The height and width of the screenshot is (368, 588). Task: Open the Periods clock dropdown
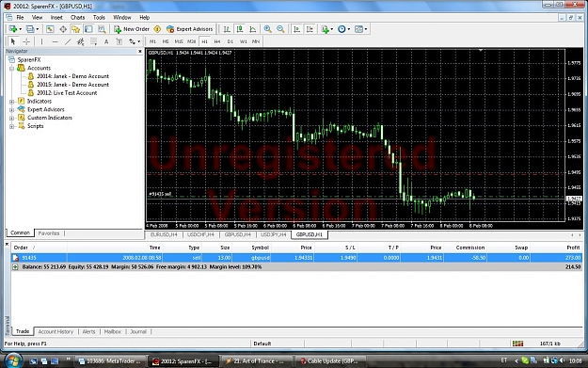click(349, 29)
